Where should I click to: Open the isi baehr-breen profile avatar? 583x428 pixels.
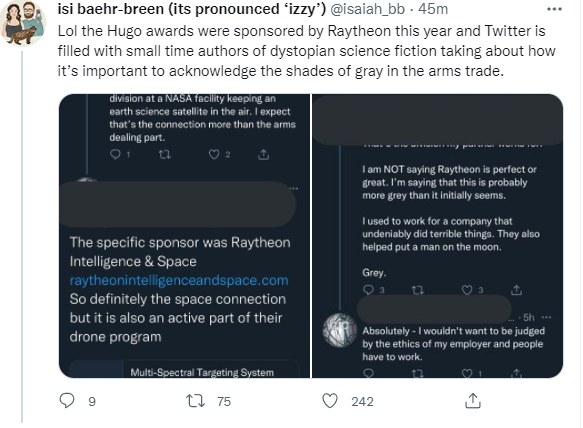pos(23,23)
